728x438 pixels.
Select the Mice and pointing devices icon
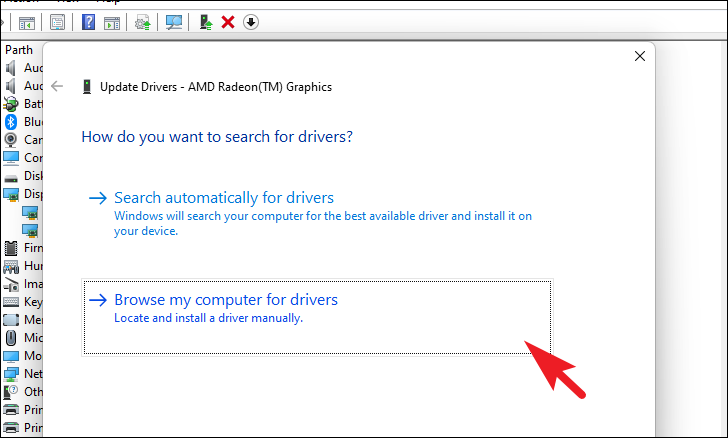(x=11, y=338)
